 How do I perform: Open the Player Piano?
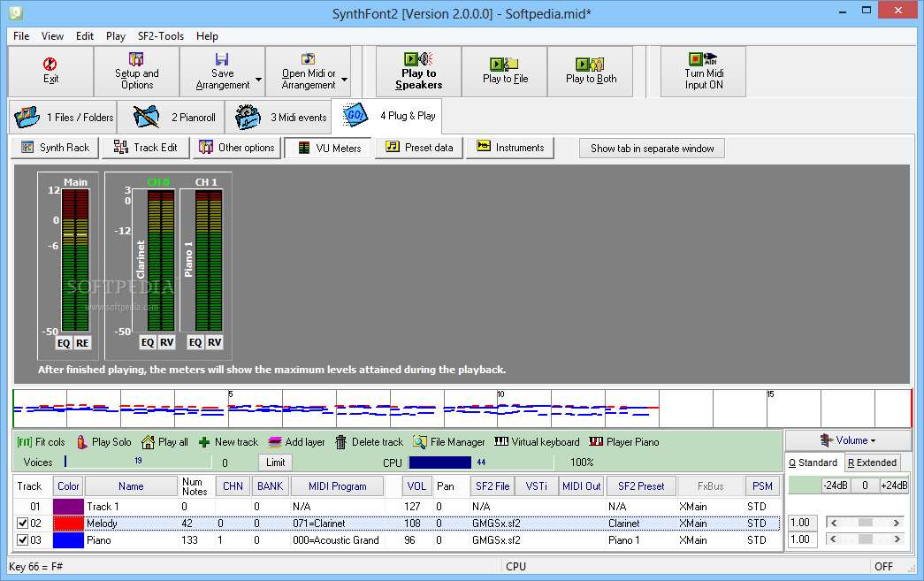pos(624,442)
